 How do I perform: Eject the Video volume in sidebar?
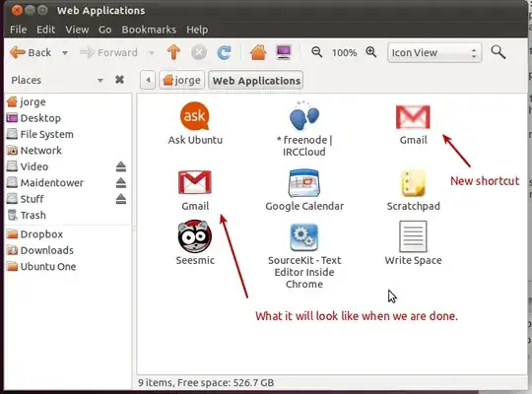click(x=121, y=166)
